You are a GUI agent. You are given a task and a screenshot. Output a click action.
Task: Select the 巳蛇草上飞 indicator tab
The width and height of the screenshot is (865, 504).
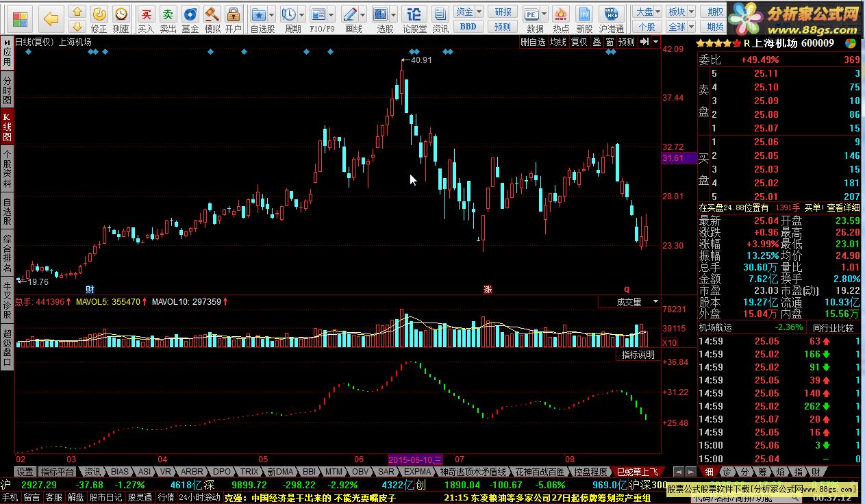637,472
